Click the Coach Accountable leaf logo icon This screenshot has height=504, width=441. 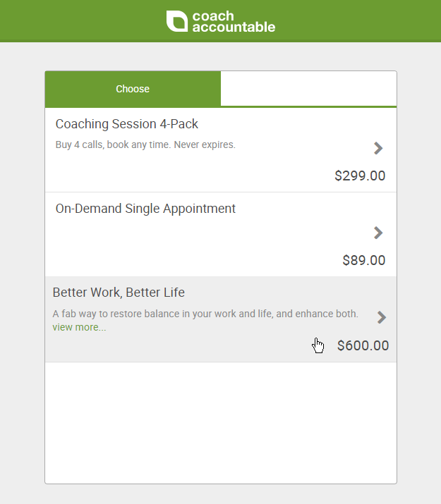[176, 21]
